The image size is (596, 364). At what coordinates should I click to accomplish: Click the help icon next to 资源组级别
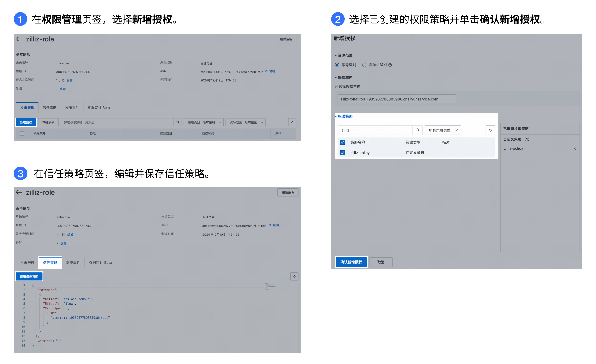pyautogui.click(x=390, y=65)
